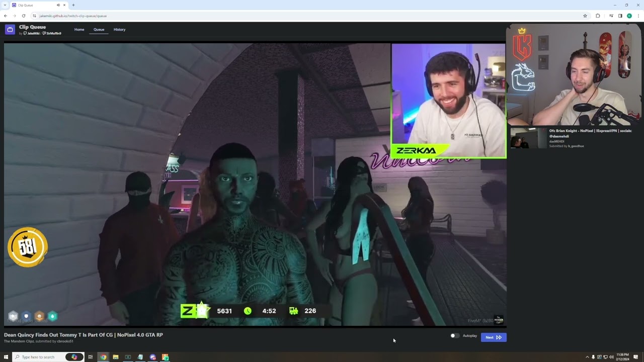Bookmark this page with star icon
Viewport: 644px width, 362px height.
click(x=585, y=16)
